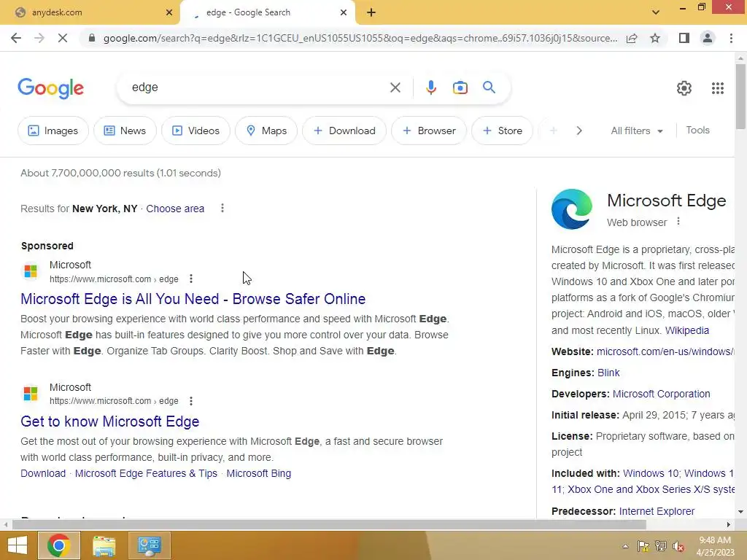
Task: Open the tab search dropdown chevron
Action: [x=656, y=12]
